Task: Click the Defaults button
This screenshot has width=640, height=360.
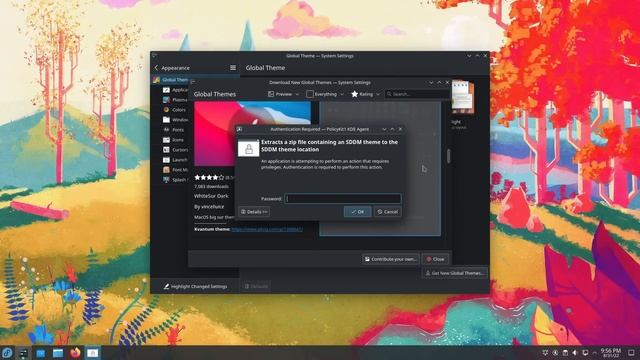Action: coord(256,287)
